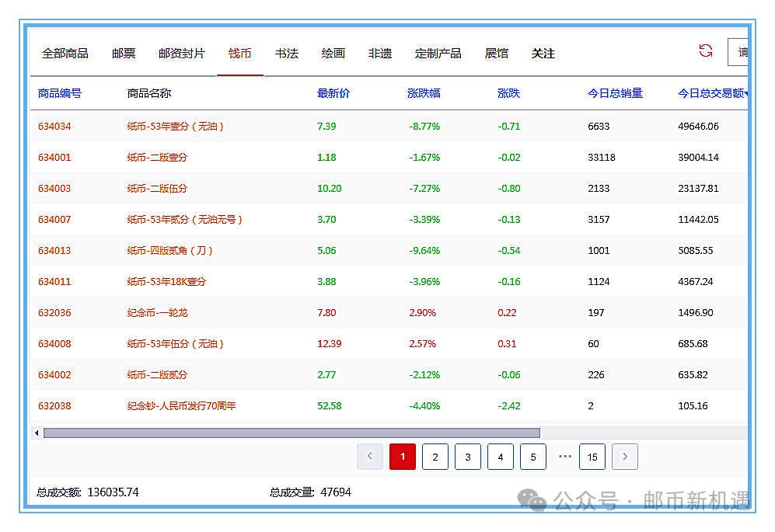Switch to the 邮票 tab
The width and height of the screenshot is (775, 532).
click(x=124, y=54)
